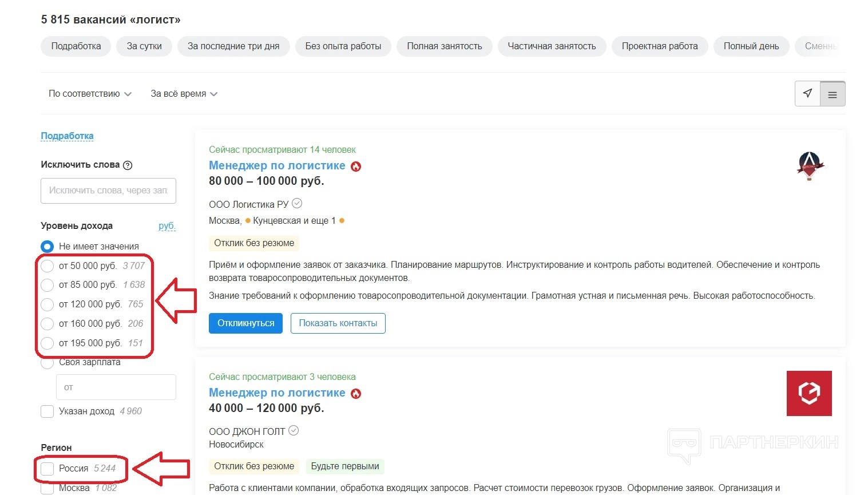Viewport: 868px width, 495px height.
Task: Click verified checkmark next to ООО Логистика РУ
Action: tap(297, 204)
